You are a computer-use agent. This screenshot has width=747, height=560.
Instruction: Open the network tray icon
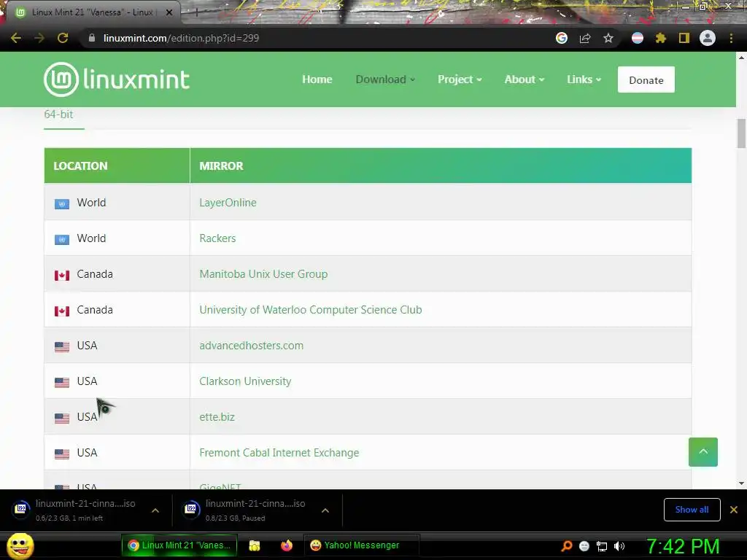[x=602, y=546]
